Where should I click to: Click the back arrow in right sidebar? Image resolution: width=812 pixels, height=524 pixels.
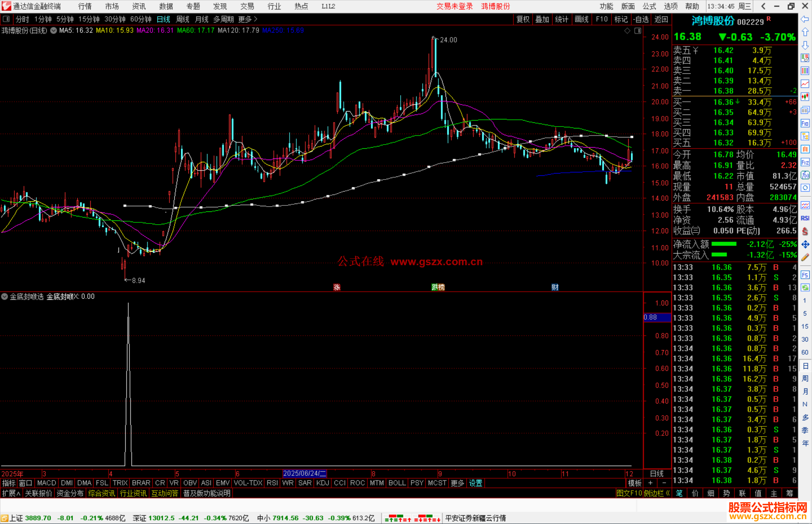pyautogui.click(x=805, y=19)
